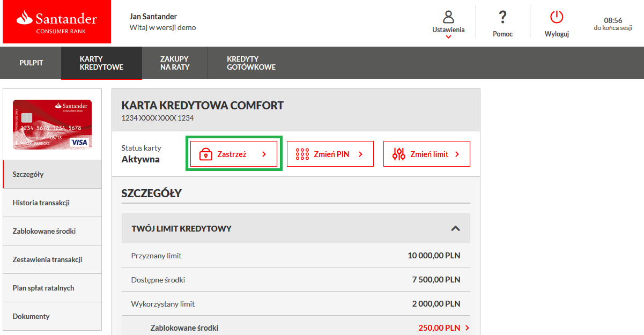Click the Wyloguj power icon

click(557, 17)
